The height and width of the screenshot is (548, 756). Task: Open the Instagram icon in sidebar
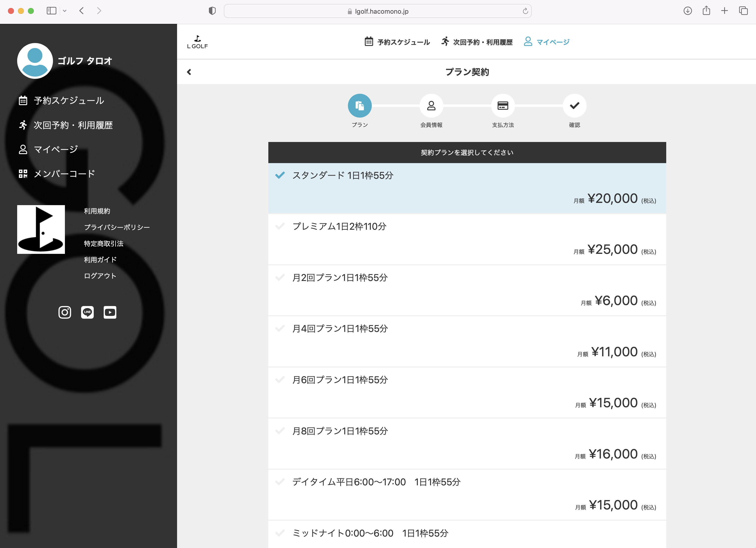(x=65, y=312)
